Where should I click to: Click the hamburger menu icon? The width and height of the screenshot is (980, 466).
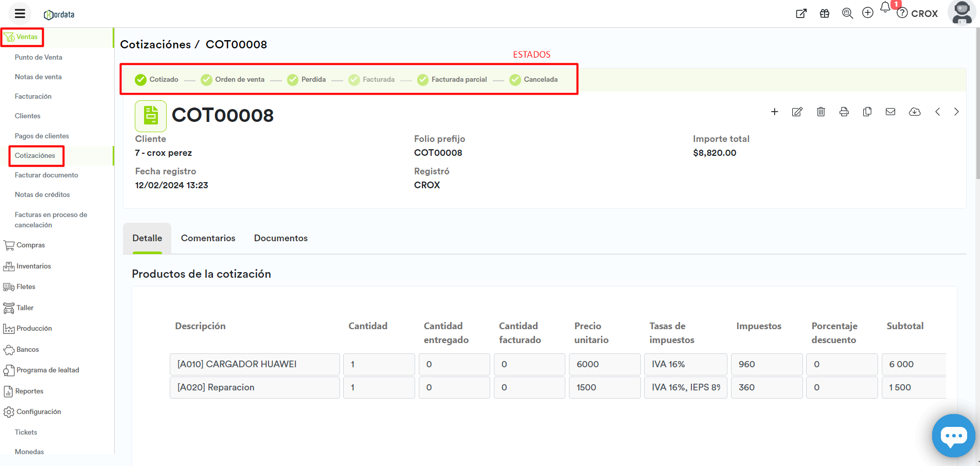pyautogui.click(x=20, y=14)
